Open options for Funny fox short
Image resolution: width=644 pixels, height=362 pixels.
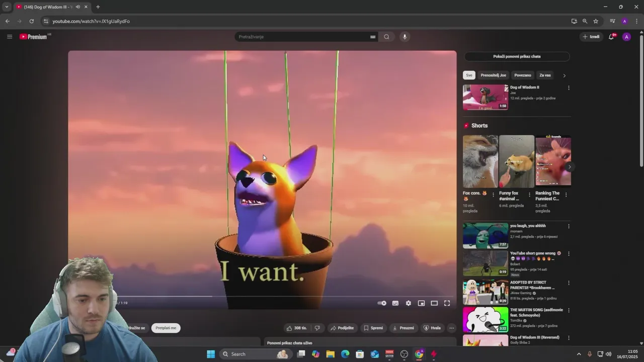pyautogui.click(x=529, y=195)
